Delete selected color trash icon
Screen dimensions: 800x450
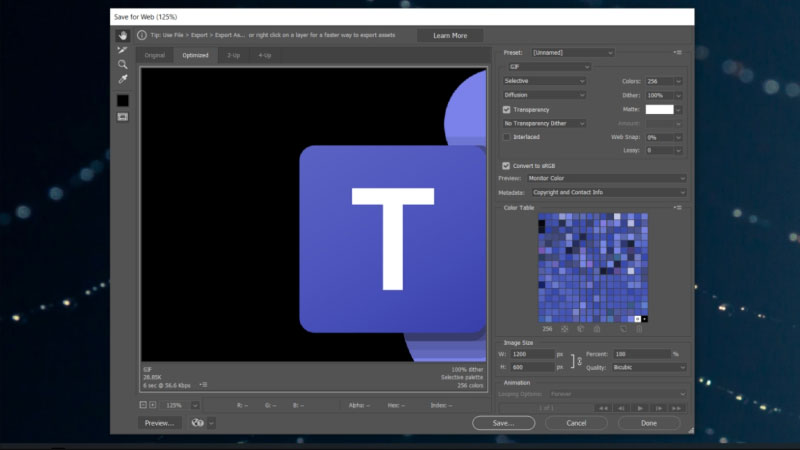tap(639, 329)
